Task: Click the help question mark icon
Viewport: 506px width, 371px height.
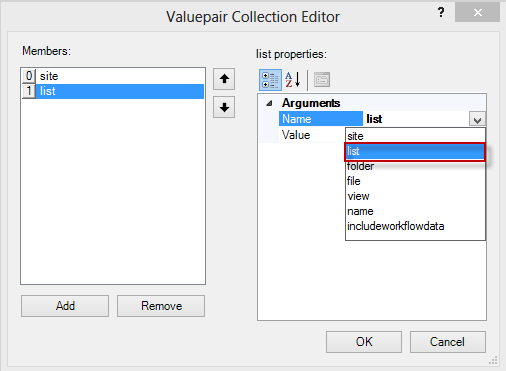Action: 441,12
